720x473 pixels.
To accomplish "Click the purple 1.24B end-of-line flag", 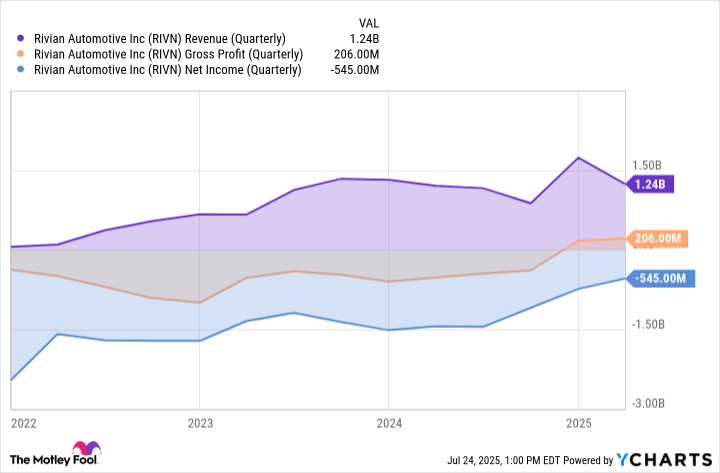I will pyautogui.click(x=650, y=185).
